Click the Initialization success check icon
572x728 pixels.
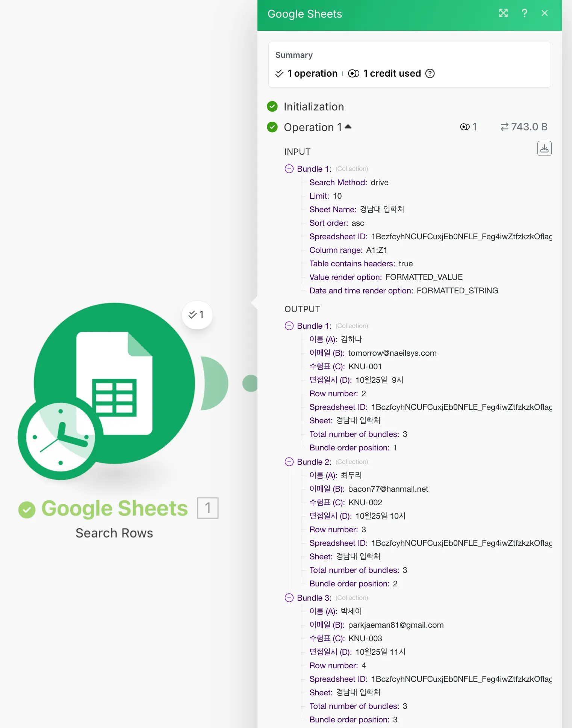point(272,107)
